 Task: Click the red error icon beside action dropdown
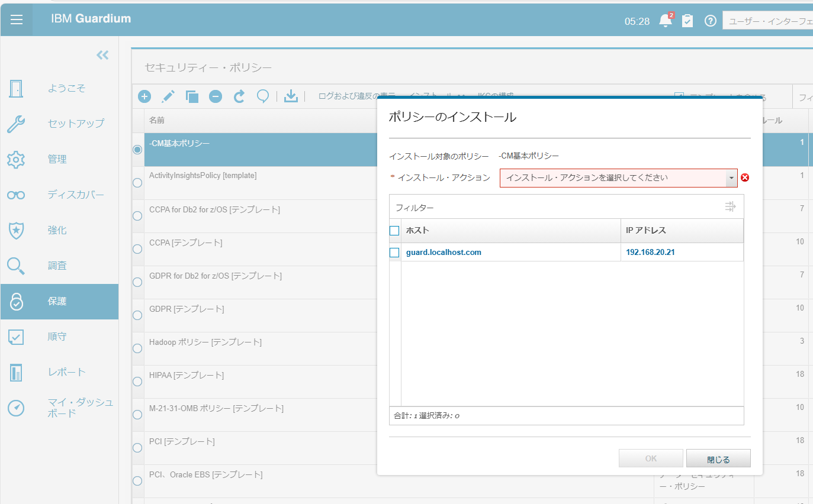(745, 177)
